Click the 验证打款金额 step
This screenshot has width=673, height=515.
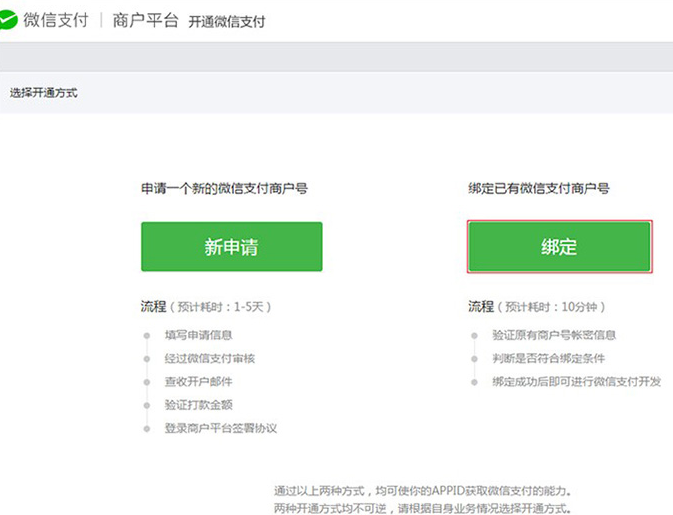pyautogui.click(x=199, y=404)
